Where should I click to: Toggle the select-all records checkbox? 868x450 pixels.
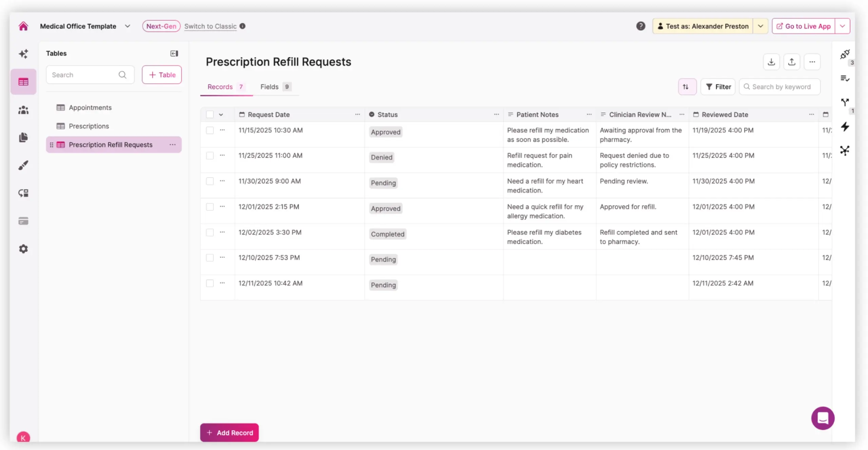coord(210,115)
